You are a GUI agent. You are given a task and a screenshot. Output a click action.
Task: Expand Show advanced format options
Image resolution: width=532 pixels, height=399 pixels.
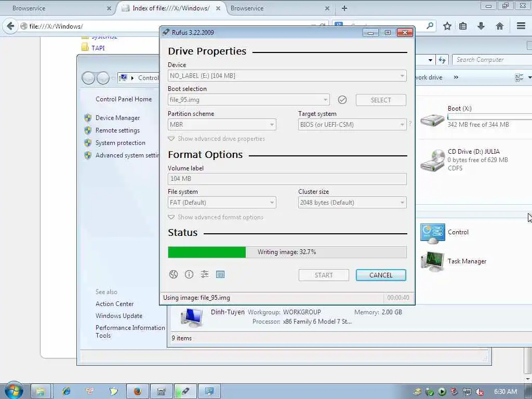tap(216, 217)
